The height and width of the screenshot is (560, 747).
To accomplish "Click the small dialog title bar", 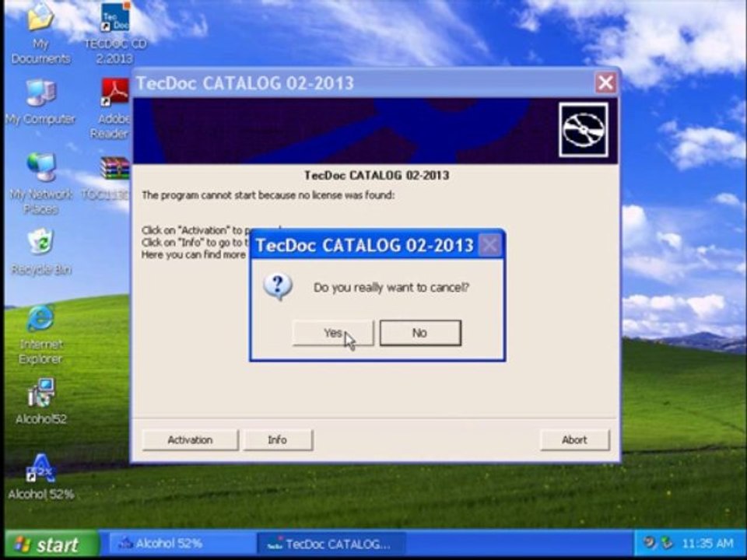I will 364,245.
